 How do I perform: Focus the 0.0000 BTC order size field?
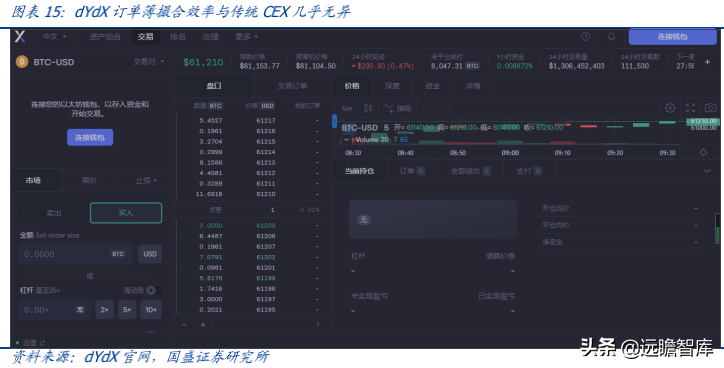tap(75, 254)
